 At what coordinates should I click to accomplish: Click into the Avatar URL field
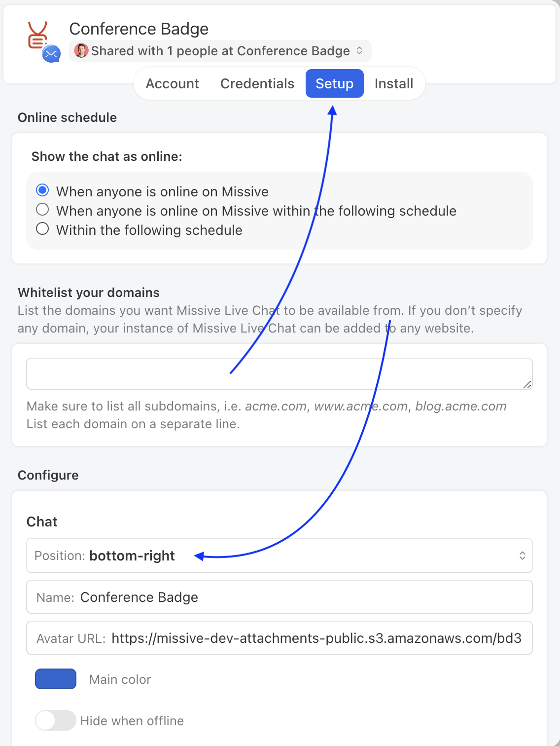pos(315,638)
